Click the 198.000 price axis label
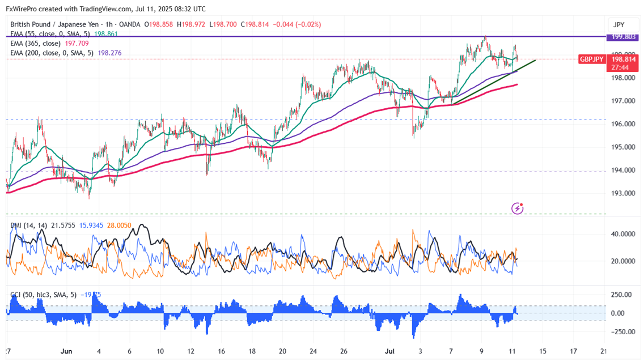The height and width of the screenshot is (362, 644). pos(624,78)
